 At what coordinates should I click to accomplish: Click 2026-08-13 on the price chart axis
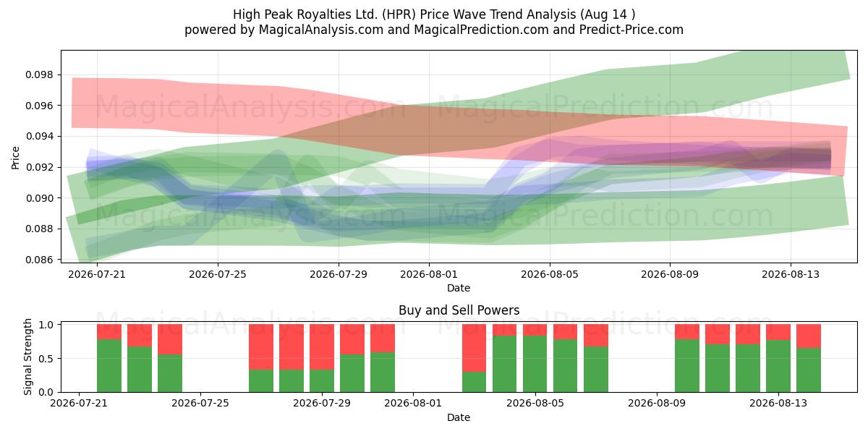point(790,274)
